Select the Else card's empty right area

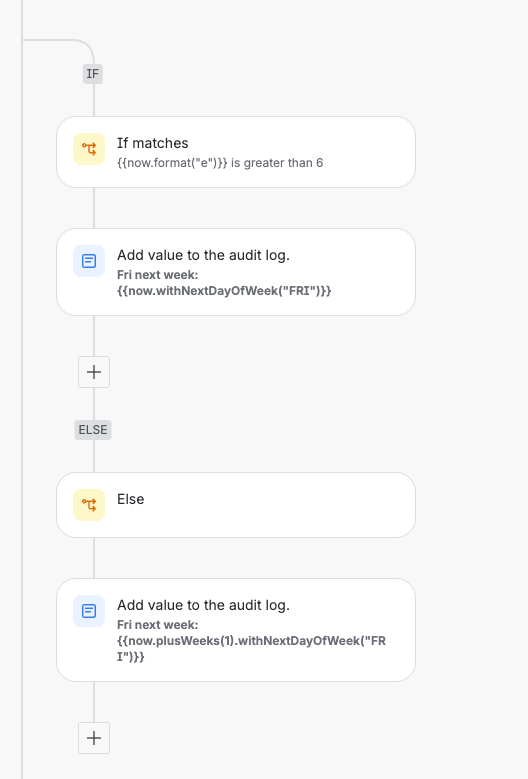[x=278, y=505]
